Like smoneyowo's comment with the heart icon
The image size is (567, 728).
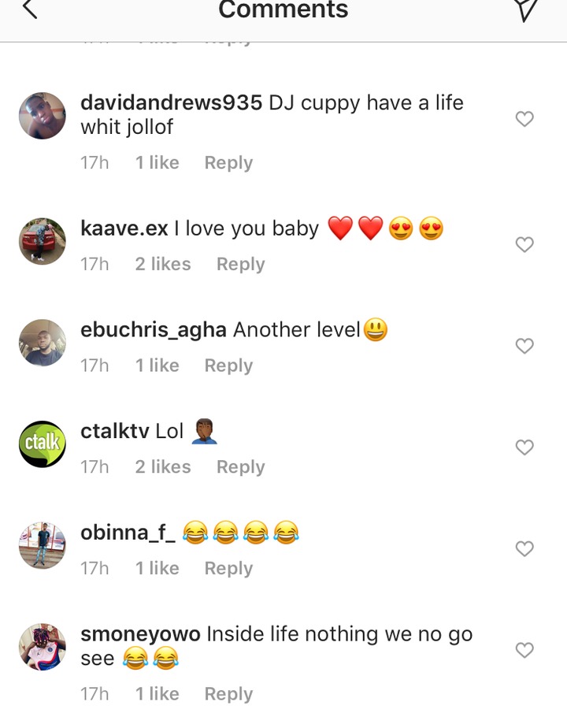(x=524, y=650)
